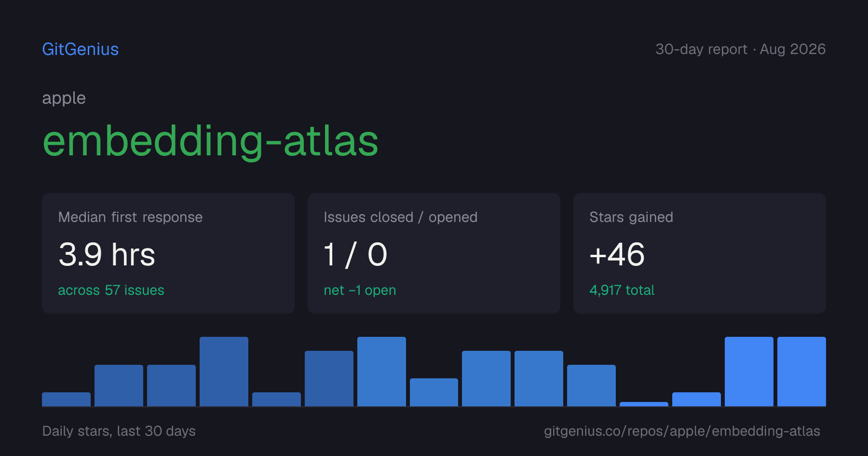Click the "4,917 total" stars note
The height and width of the screenshot is (456, 868).
[622, 290]
